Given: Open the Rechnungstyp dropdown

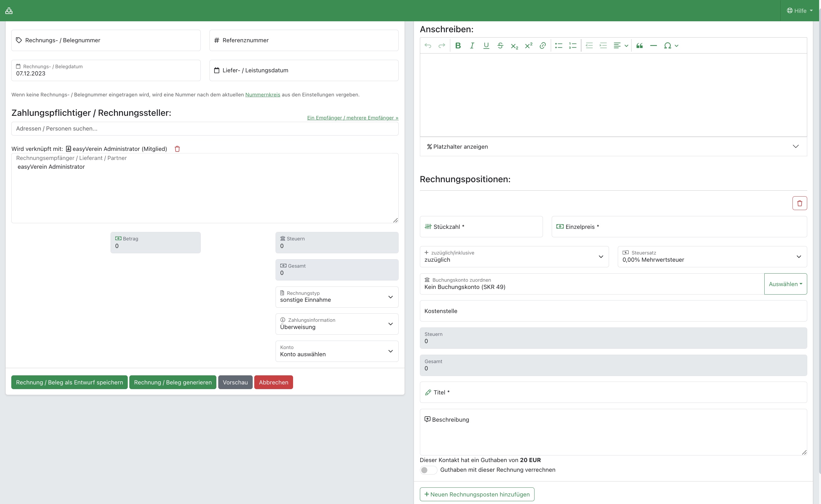Looking at the screenshot, I should [x=337, y=297].
